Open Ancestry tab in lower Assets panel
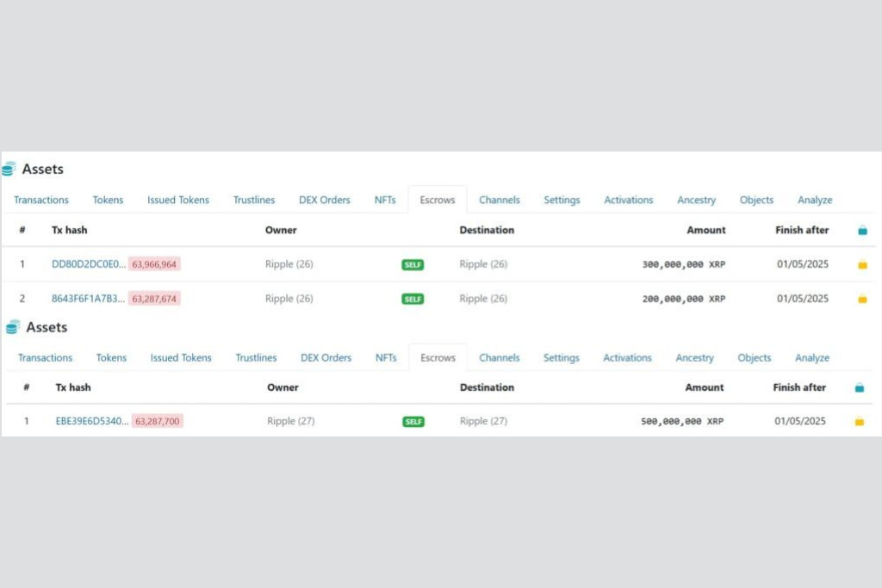This screenshot has width=882, height=588. (694, 357)
